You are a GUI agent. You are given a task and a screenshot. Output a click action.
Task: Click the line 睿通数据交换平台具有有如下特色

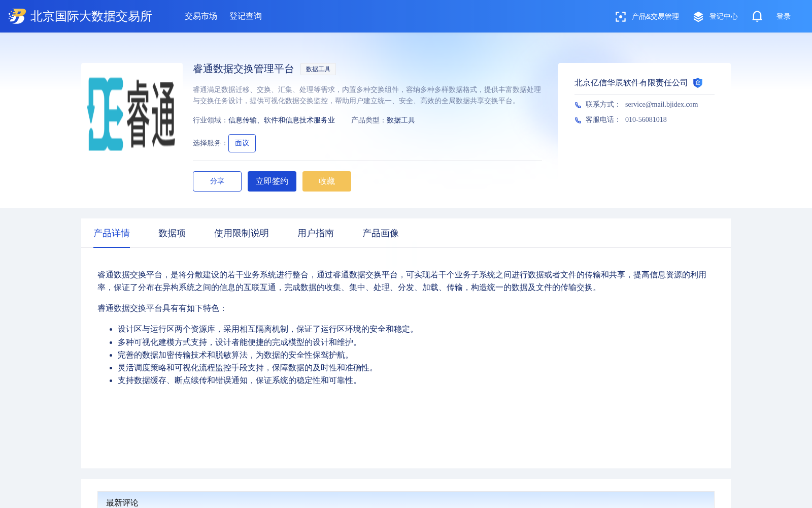pos(162,308)
